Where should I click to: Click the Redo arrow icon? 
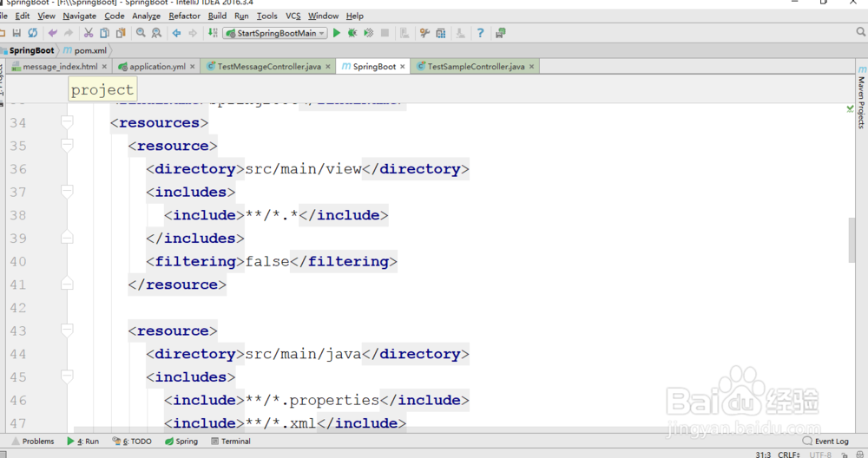(x=68, y=33)
